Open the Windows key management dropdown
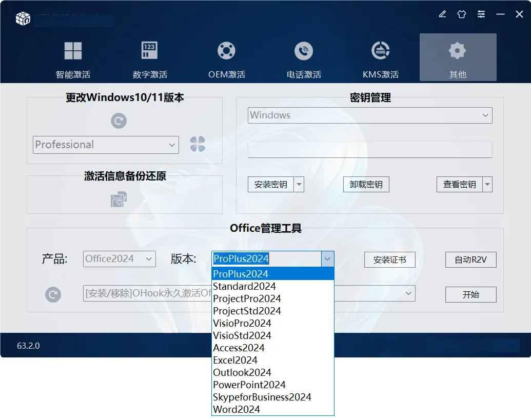Viewport: 531px width, 420px height. pos(370,115)
